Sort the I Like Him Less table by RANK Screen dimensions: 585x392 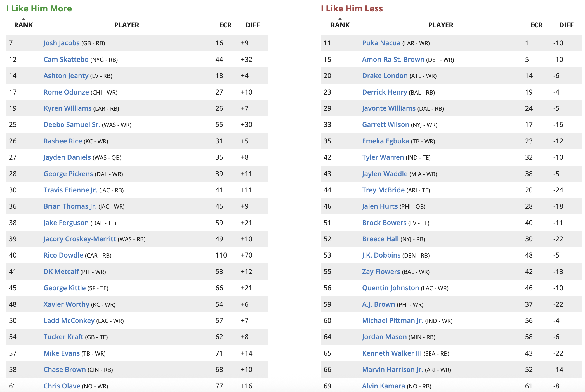tap(340, 25)
